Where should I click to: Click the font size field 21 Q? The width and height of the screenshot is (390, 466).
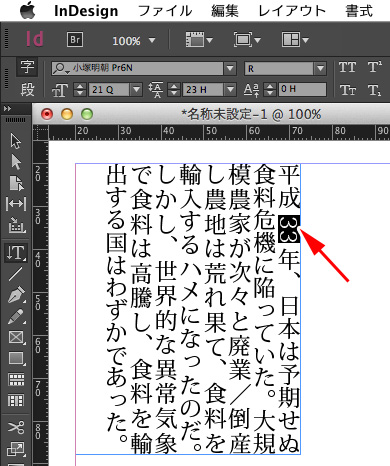click(x=109, y=90)
